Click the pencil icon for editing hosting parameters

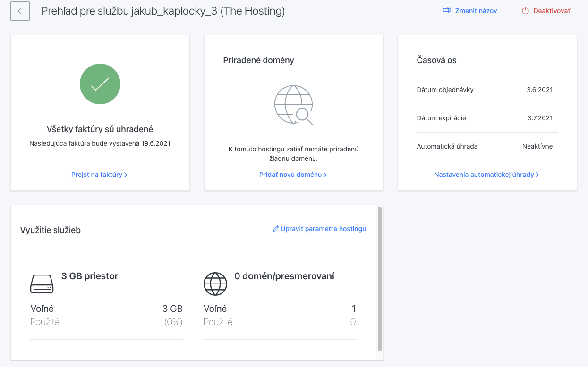pyautogui.click(x=275, y=229)
